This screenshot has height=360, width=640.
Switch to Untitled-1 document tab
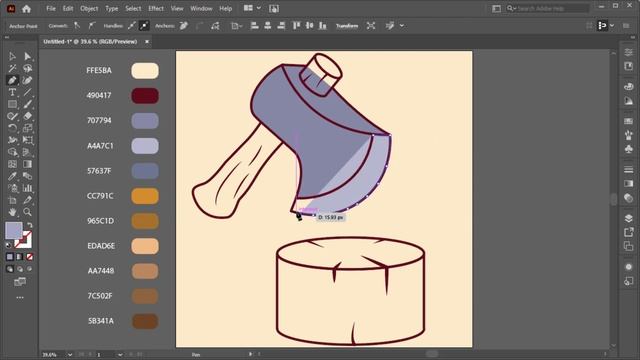(90, 41)
